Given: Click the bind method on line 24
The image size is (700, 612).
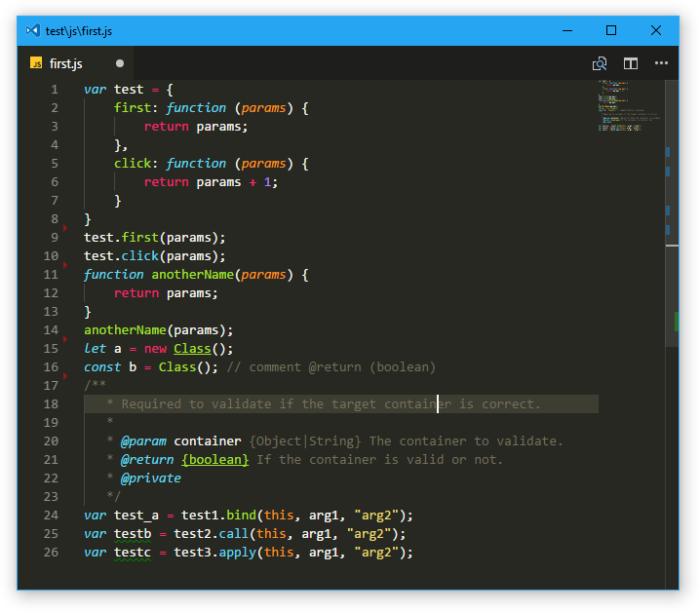Looking at the screenshot, I should click(241, 516).
